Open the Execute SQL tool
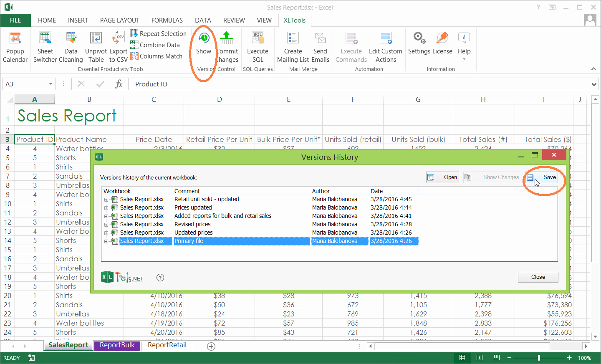 point(258,47)
